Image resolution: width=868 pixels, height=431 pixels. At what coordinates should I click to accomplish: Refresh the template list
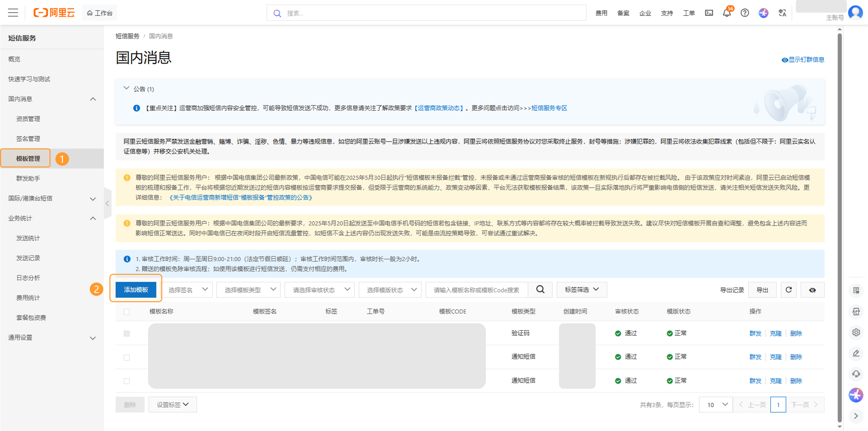[789, 290]
